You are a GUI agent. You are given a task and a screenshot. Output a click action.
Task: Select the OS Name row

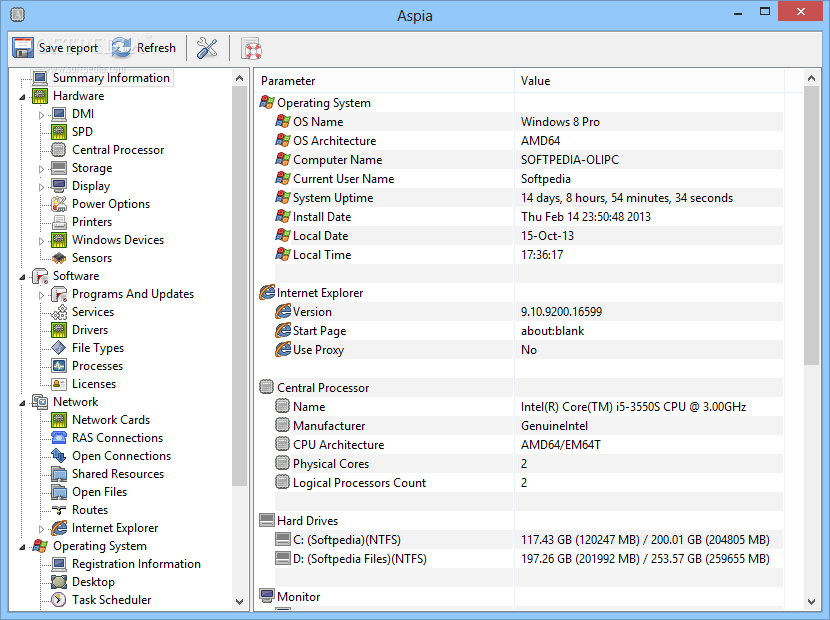click(529, 122)
